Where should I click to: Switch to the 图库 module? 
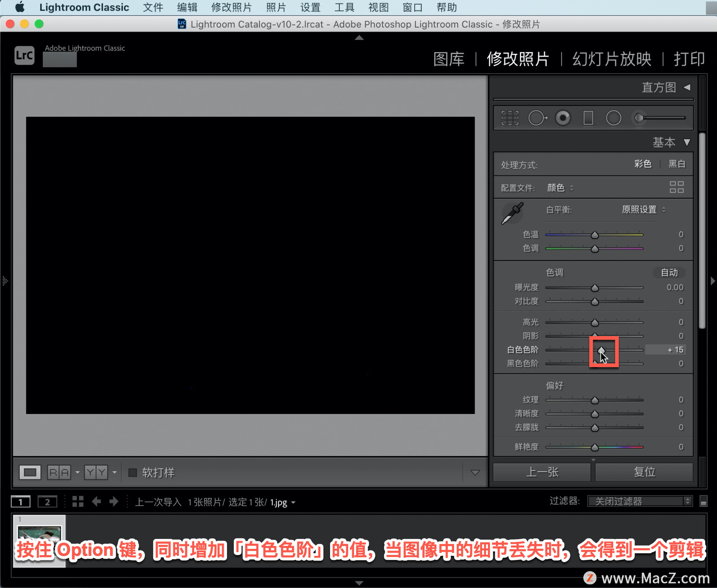point(449,59)
